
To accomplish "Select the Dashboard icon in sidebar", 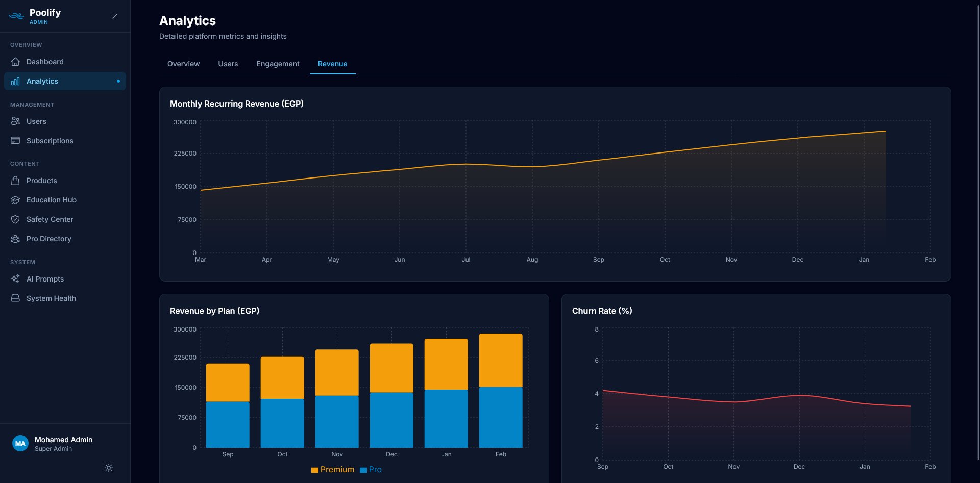I will pos(16,62).
